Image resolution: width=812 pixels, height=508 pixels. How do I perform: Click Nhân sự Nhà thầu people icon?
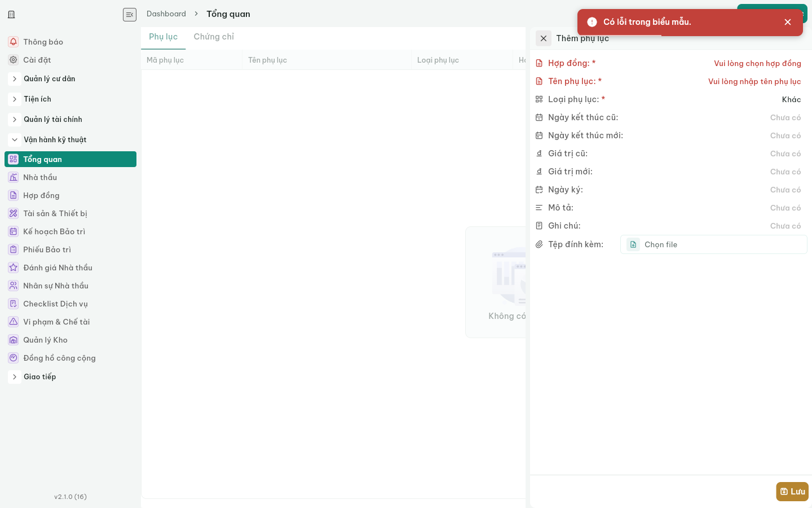coord(14,286)
